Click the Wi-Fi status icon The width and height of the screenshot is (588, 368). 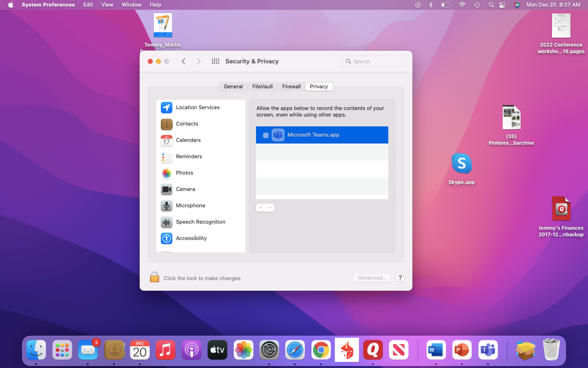[462, 5]
